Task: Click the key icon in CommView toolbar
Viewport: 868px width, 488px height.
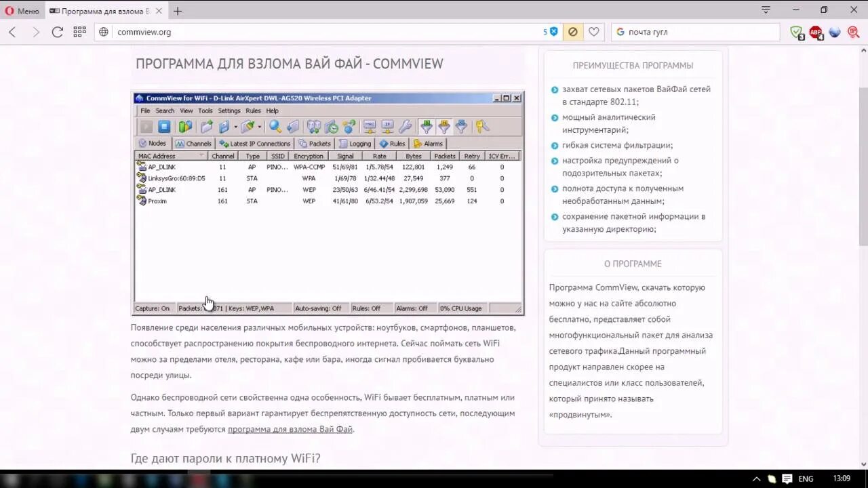Action: click(481, 127)
